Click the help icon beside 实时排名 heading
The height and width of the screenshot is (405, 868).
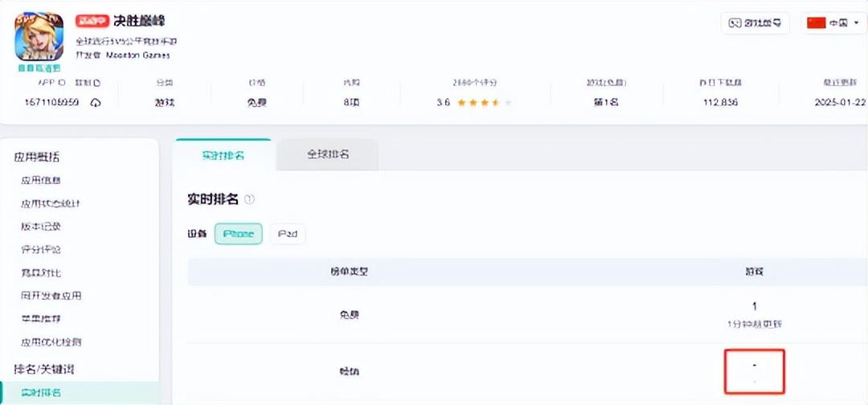(x=249, y=199)
